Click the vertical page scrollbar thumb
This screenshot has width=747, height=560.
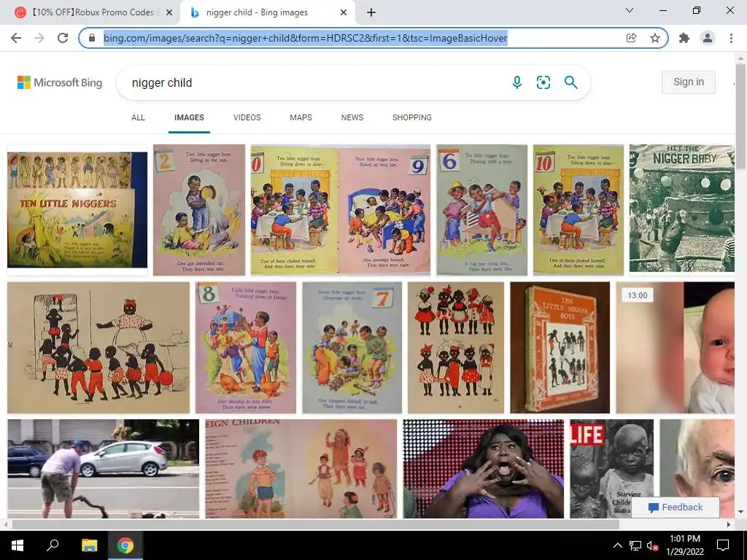tap(740, 117)
